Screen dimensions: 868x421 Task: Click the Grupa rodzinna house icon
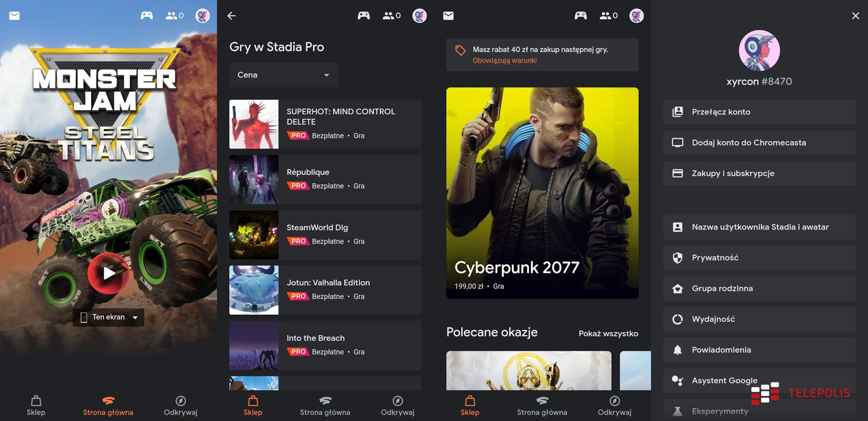pyautogui.click(x=677, y=289)
